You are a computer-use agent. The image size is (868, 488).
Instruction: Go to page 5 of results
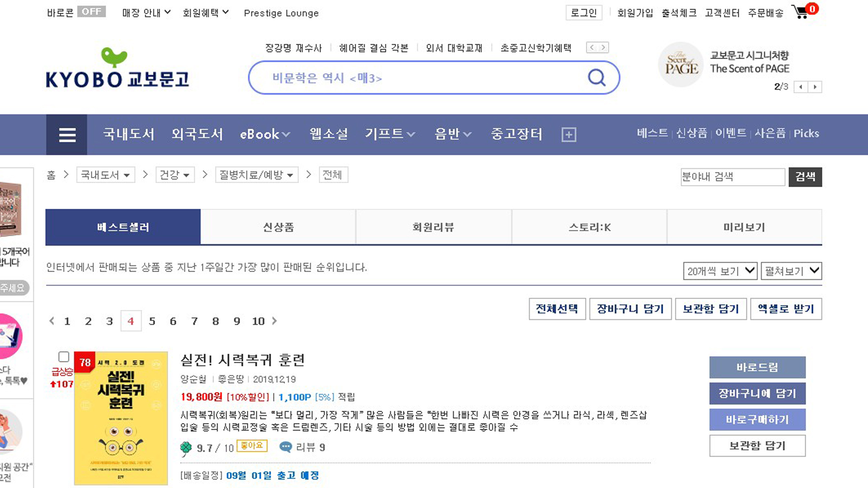click(152, 321)
